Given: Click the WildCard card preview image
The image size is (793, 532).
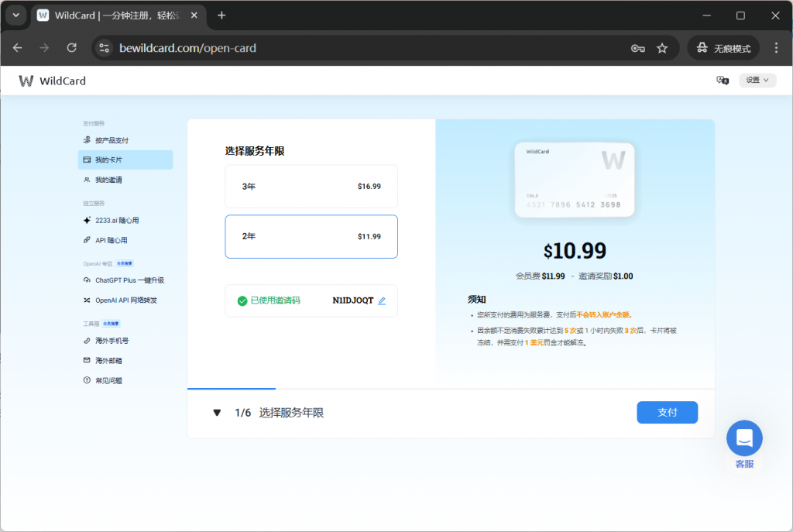Looking at the screenshot, I should tap(575, 180).
